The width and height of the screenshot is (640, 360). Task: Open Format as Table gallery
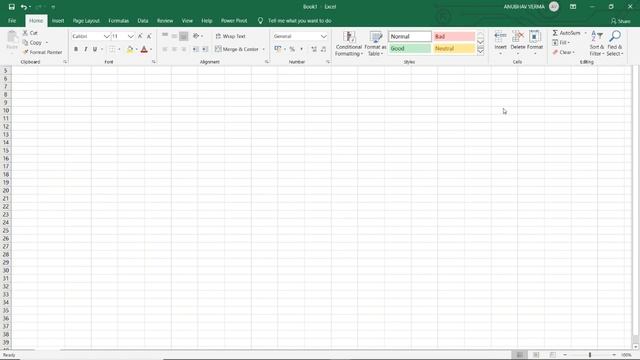375,43
